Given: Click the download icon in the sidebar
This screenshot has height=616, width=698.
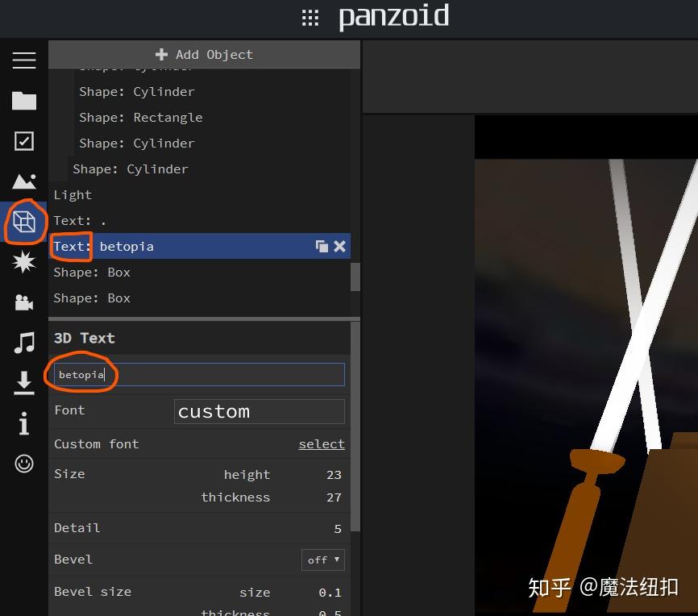Looking at the screenshot, I should pyautogui.click(x=24, y=382).
